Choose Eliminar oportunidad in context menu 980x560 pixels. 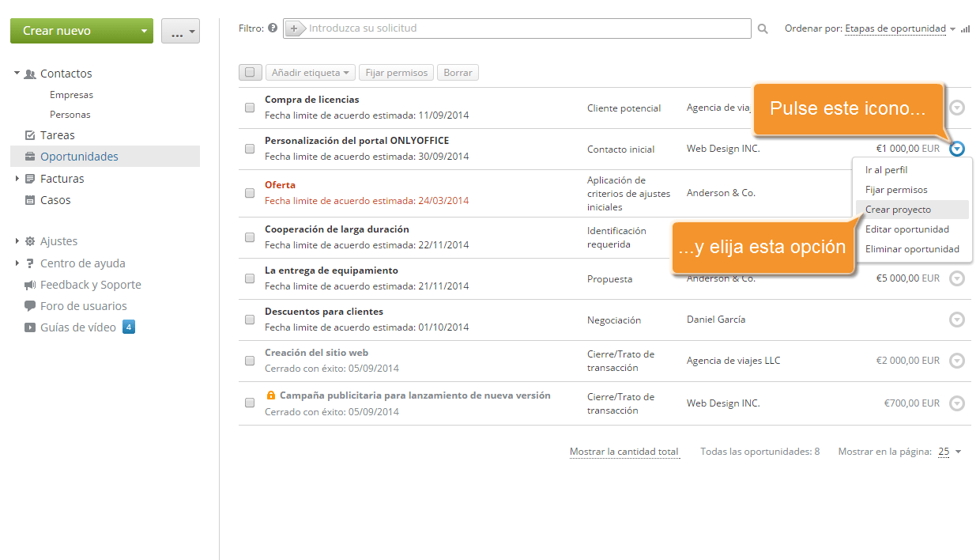click(912, 249)
